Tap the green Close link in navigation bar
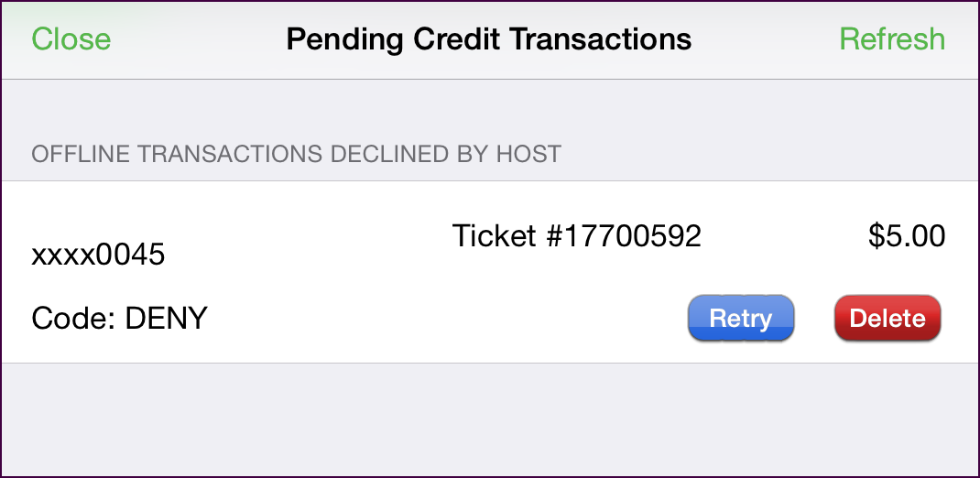 [71, 38]
